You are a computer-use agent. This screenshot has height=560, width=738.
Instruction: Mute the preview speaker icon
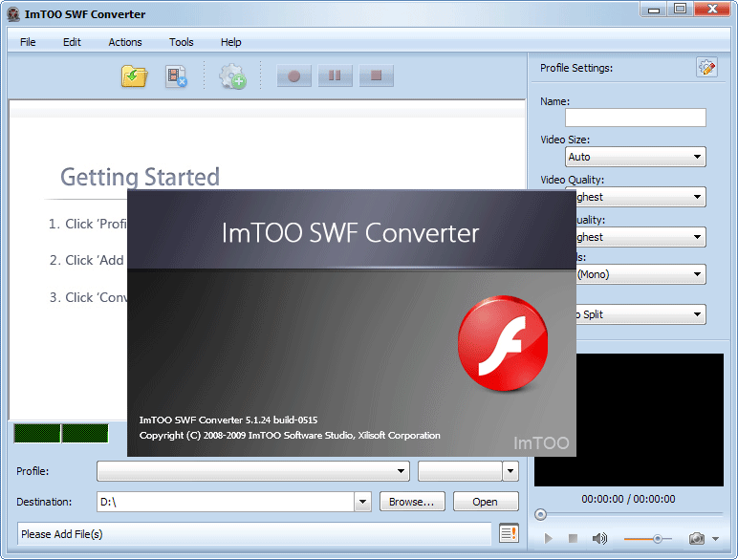point(599,538)
